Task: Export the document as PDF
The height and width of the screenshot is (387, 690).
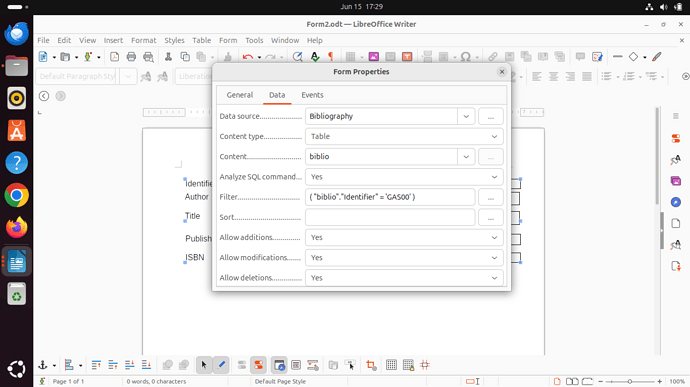Action: [x=114, y=57]
